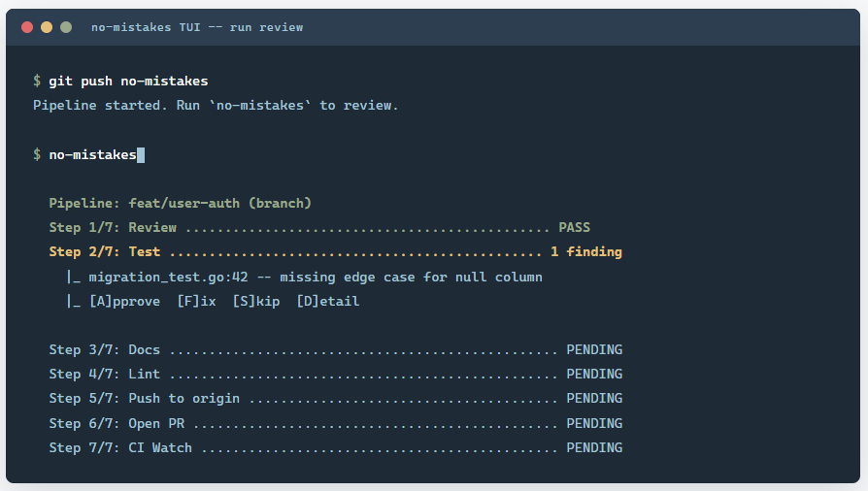Select the 'Step 2/7: Test' row
This screenshot has height=491, width=868.
click(x=336, y=252)
